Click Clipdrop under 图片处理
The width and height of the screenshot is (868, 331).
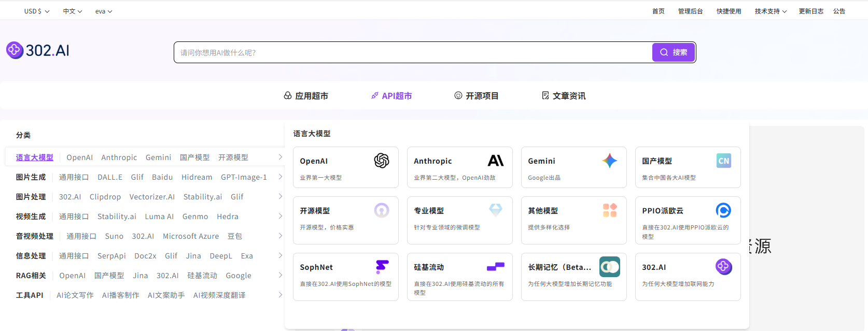tap(105, 197)
